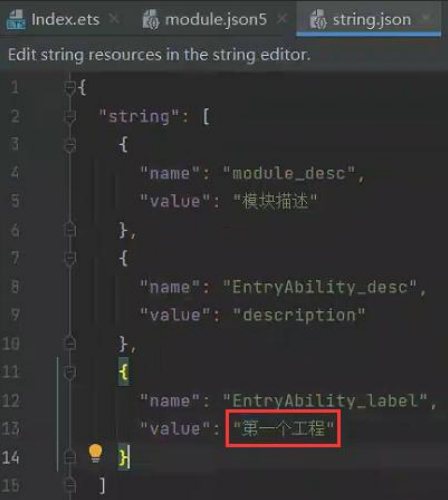Click the "string" key on line 2
448x500 pixels.
(139, 117)
